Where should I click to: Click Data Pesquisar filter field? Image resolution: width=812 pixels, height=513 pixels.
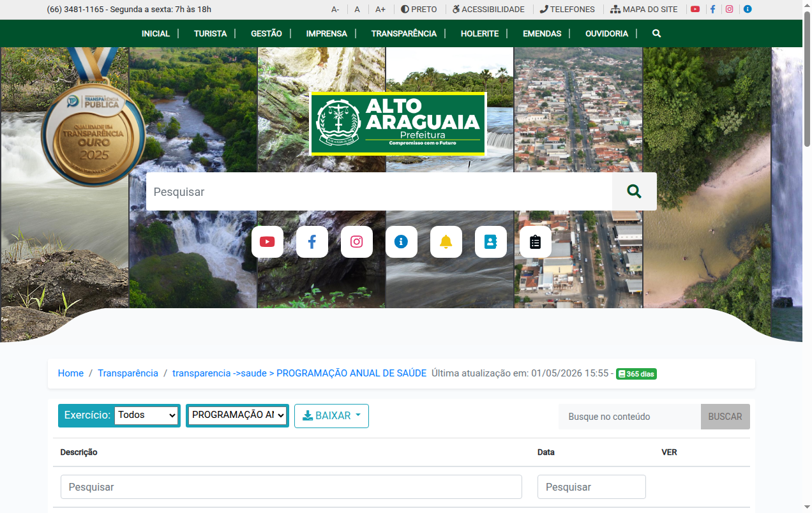click(x=592, y=487)
